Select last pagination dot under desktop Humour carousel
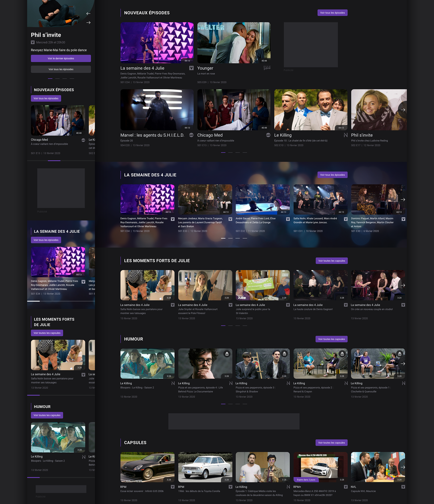Screen dimensions: 434x504 (245, 404)
